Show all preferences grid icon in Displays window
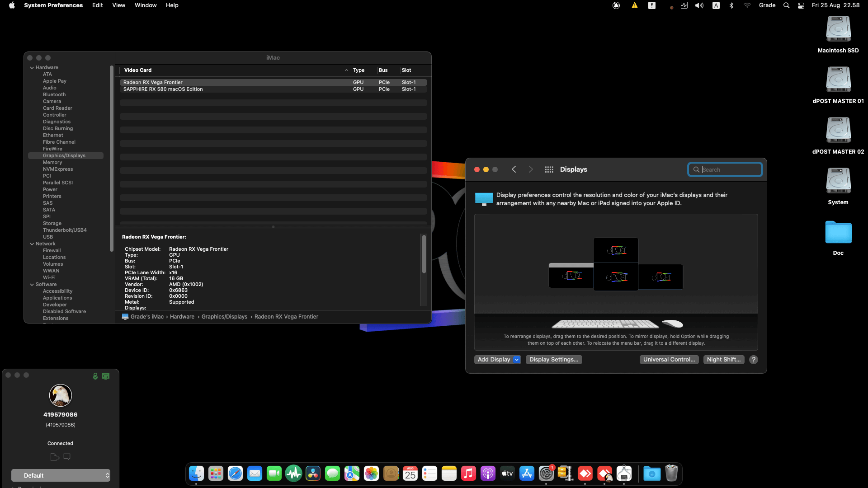 coord(549,169)
